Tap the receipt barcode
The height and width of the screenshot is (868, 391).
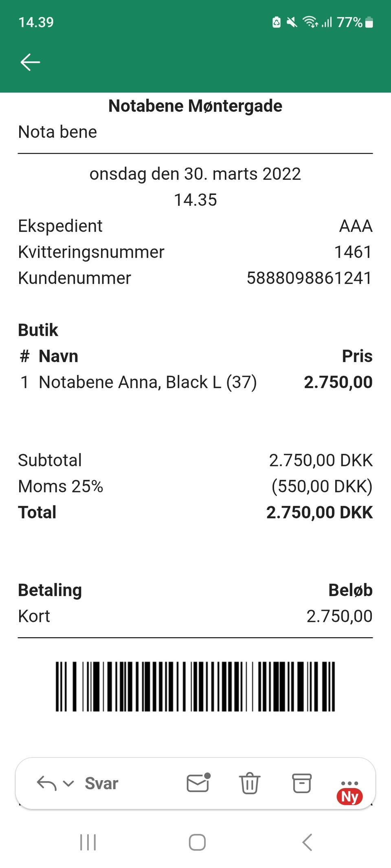coord(195,686)
